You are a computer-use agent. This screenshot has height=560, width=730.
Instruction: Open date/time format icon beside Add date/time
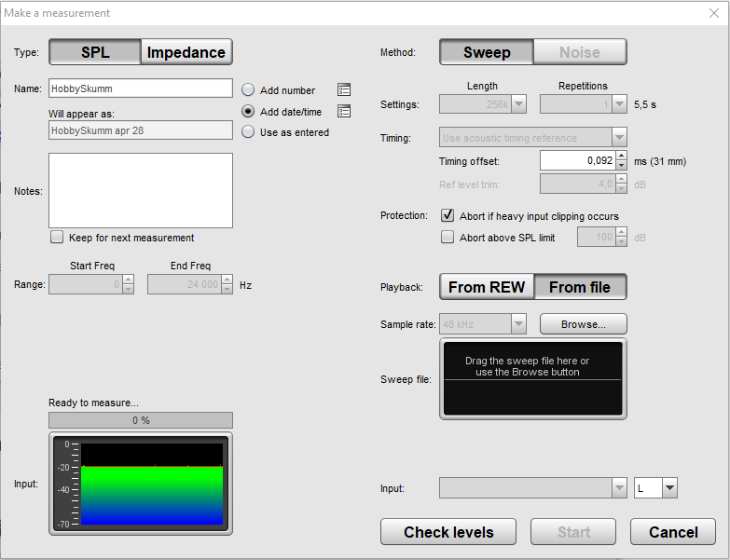point(344,111)
